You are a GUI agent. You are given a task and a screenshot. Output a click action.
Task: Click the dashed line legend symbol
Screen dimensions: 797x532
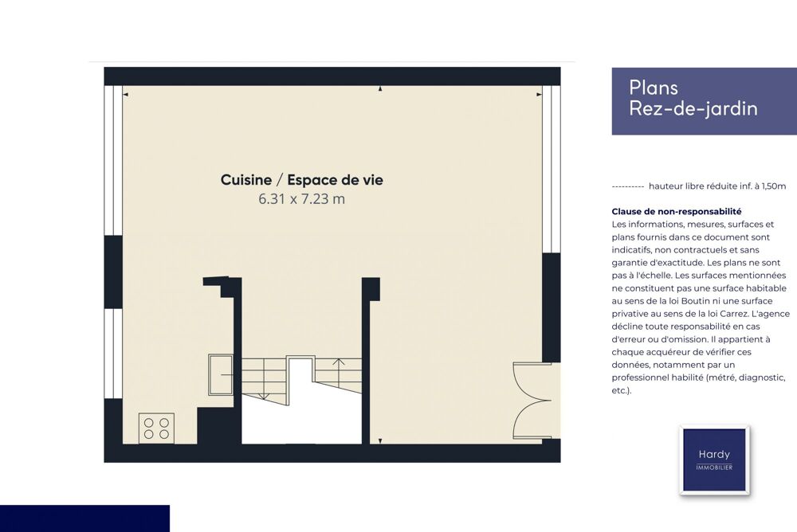click(x=627, y=186)
